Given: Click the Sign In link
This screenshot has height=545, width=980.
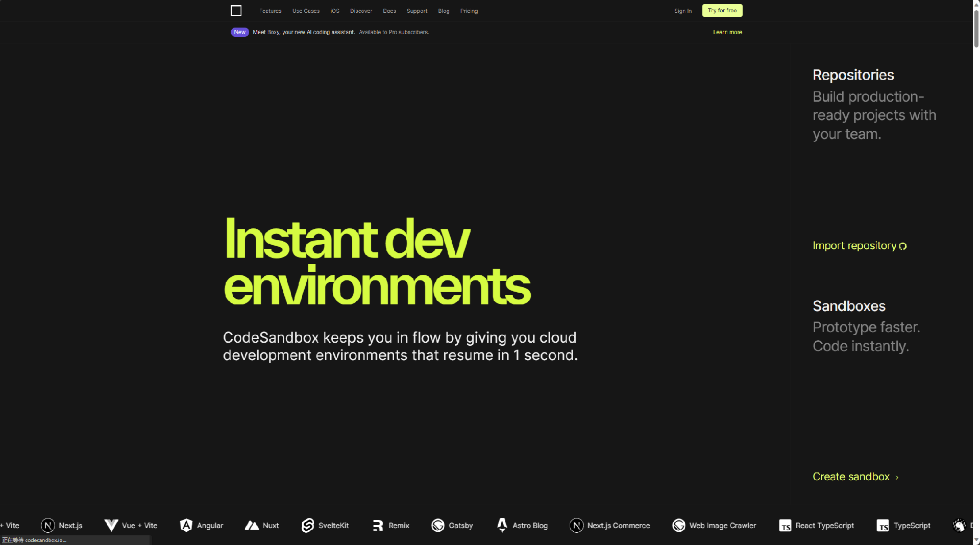Looking at the screenshot, I should pyautogui.click(x=682, y=11).
